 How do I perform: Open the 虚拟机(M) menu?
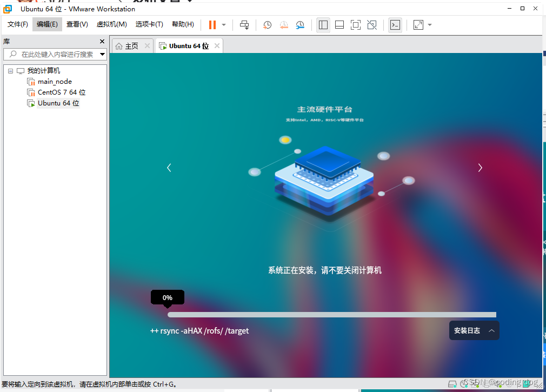111,24
